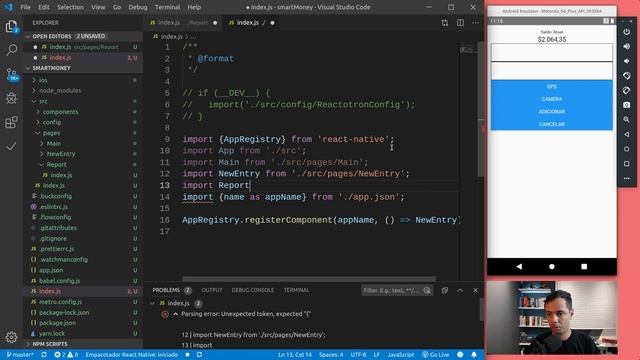Open the Debug menu

click(138, 7)
